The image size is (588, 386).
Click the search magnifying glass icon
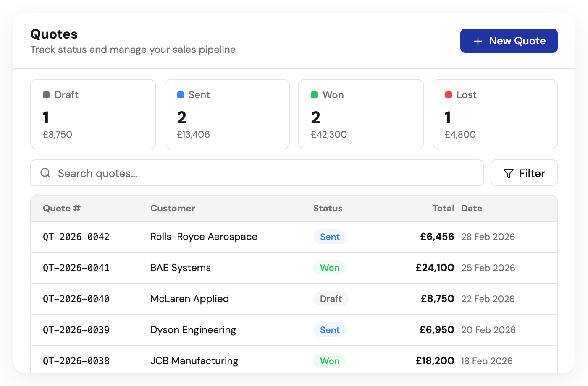click(45, 173)
